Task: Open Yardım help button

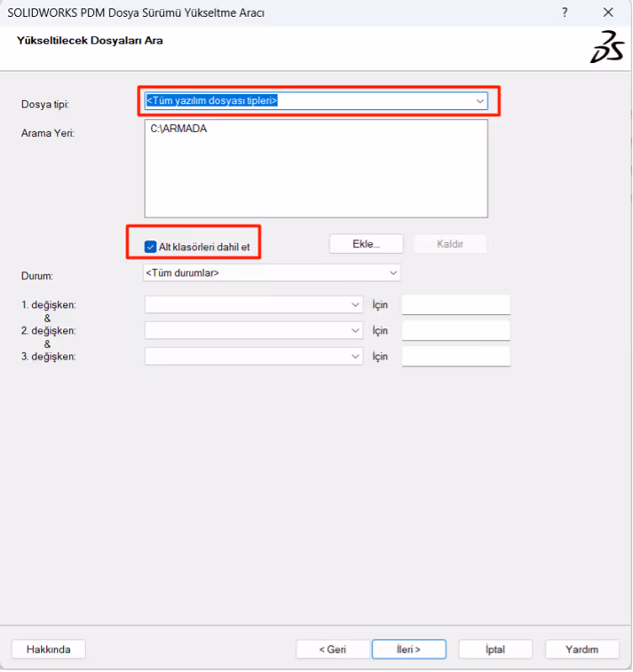Action: 582,649
